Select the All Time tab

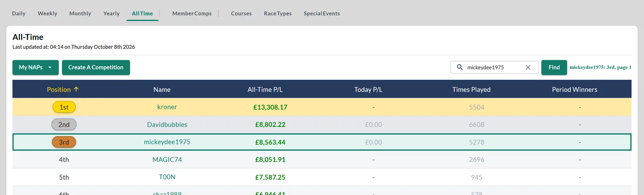click(x=142, y=14)
